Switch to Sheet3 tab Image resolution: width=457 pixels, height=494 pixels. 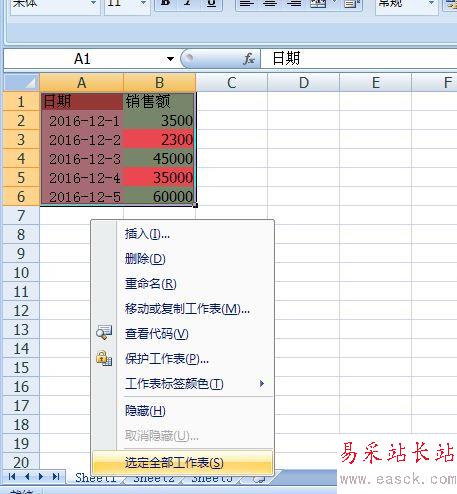(x=212, y=479)
